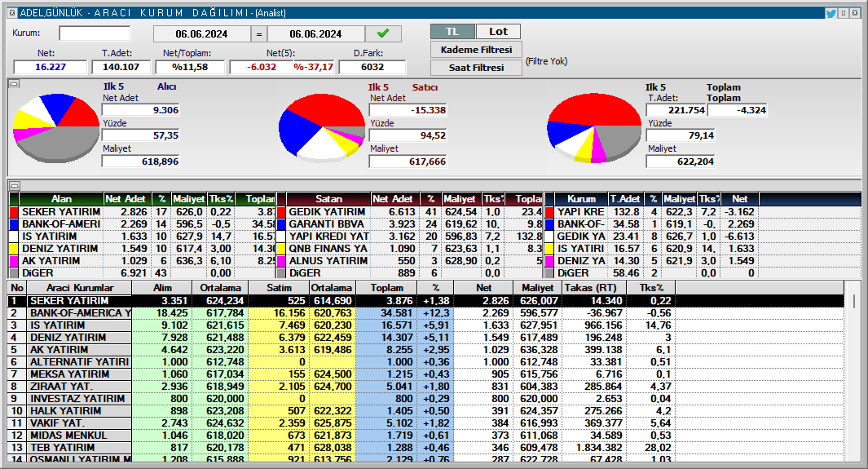Open Saat Filtresi
Image resolution: width=868 pixels, height=469 pixels.
click(476, 68)
